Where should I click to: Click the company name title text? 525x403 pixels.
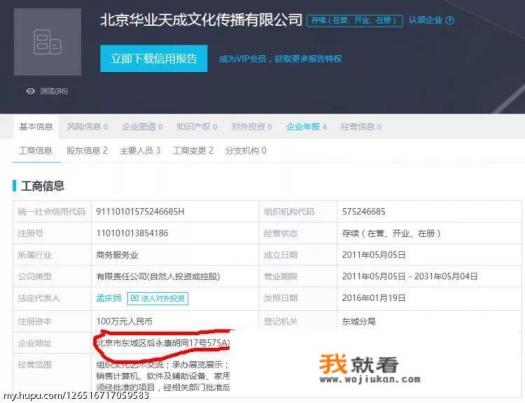202,20
